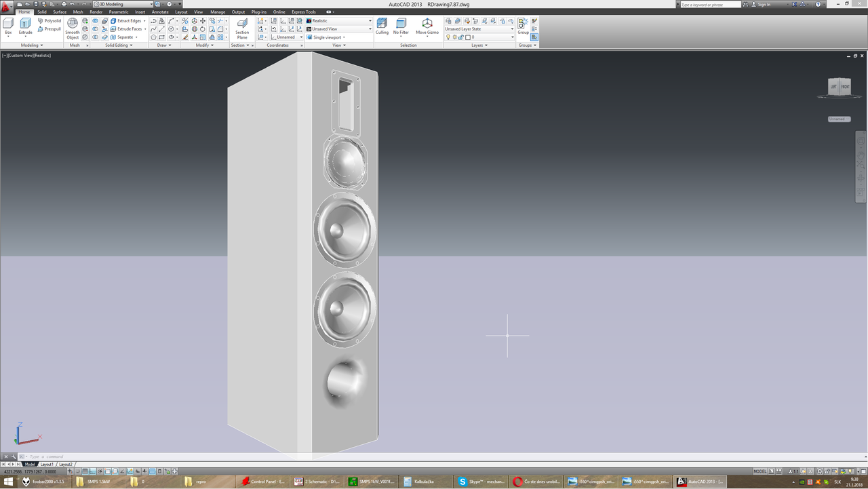The image size is (868, 489).
Task: Open the Express Tools ribbon tab
Action: pyautogui.click(x=304, y=12)
